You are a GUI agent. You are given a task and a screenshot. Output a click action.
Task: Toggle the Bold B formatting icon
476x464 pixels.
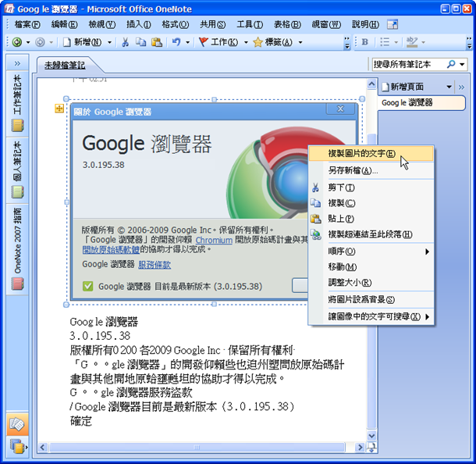point(365,42)
